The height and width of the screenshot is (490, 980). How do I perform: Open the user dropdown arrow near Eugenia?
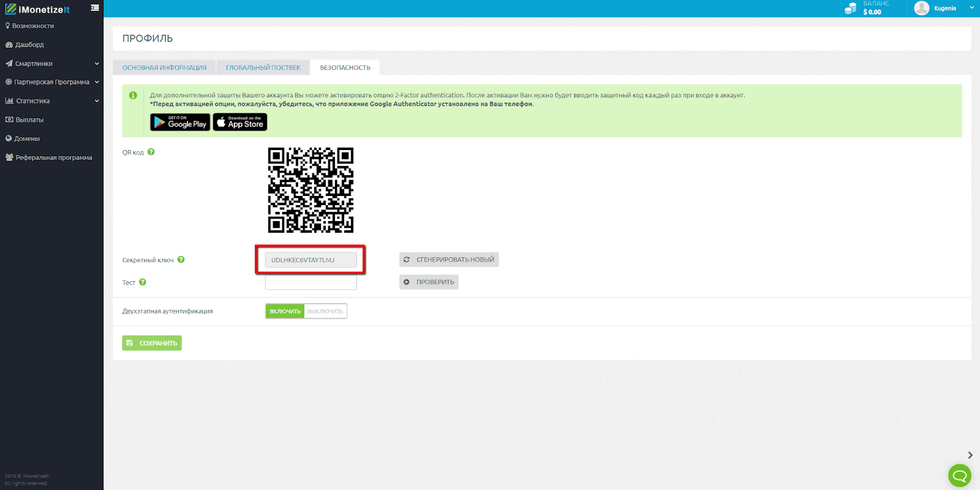click(x=971, y=8)
